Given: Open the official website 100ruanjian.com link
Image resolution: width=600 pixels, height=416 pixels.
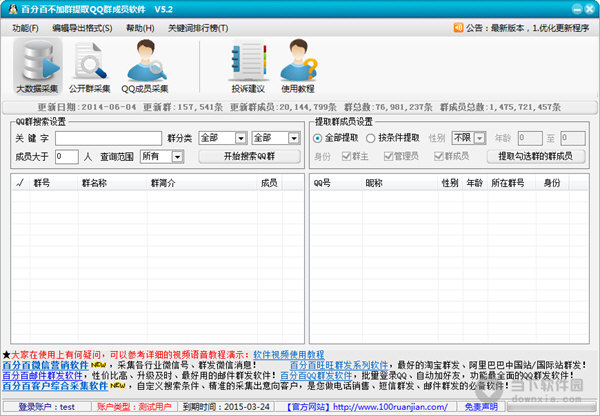Looking at the screenshot, I should (390, 407).
